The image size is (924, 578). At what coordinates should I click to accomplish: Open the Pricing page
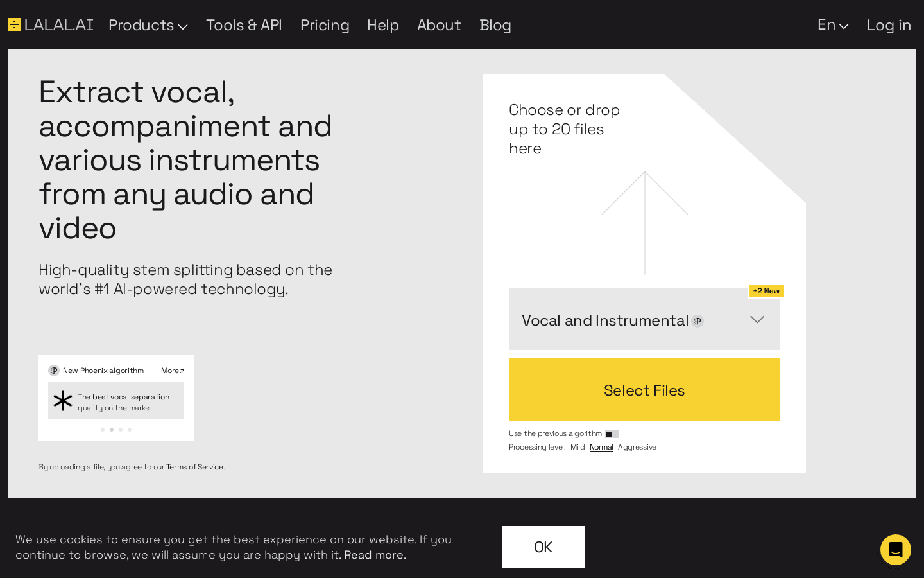point(325,25)
